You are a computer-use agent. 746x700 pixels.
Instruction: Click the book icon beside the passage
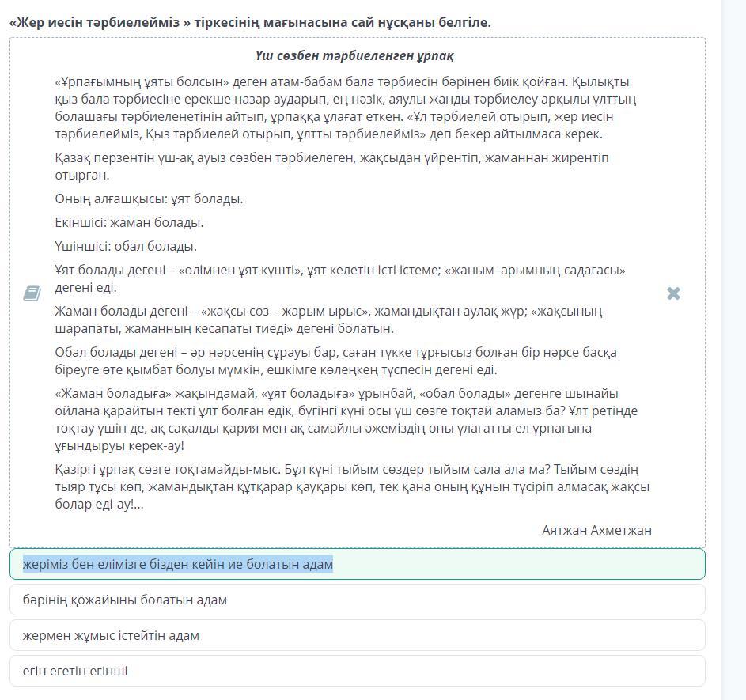32,293
